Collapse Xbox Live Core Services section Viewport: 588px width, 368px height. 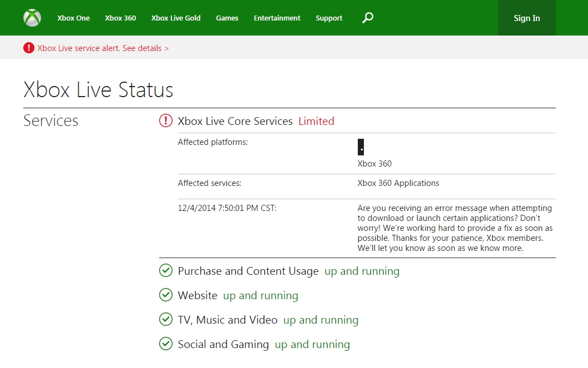click(x=235, y=121)
